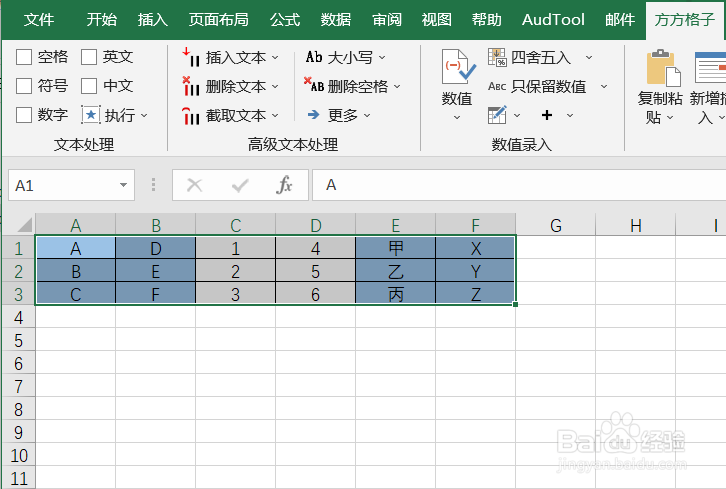Check the 空格 checkbox
Viewport: 726px width, 489px height.
click(x=25, y=58)
